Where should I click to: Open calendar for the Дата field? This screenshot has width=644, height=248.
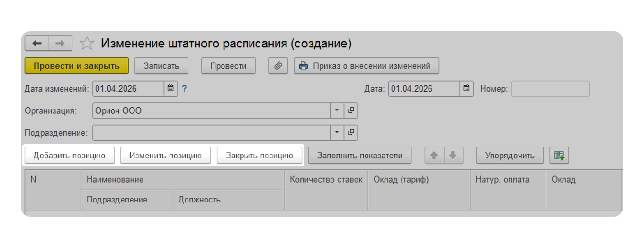(466, 89)
